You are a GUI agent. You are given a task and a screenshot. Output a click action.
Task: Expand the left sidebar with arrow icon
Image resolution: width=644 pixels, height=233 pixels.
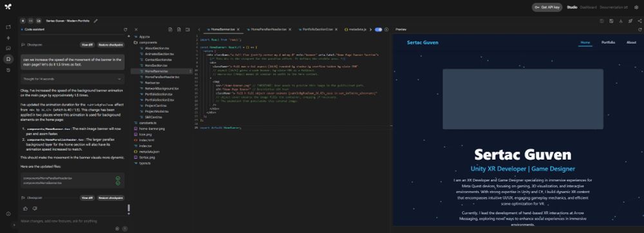14,225
